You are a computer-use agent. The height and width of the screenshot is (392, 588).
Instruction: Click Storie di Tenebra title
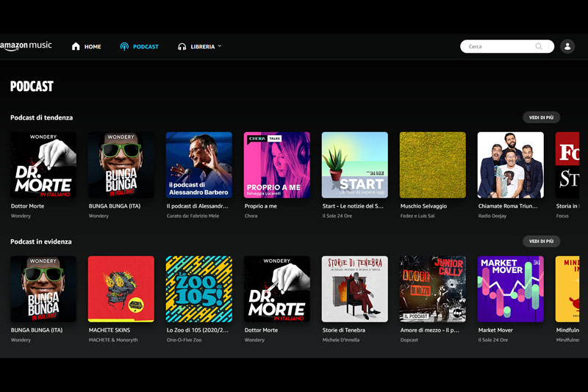tap(343, 330)
